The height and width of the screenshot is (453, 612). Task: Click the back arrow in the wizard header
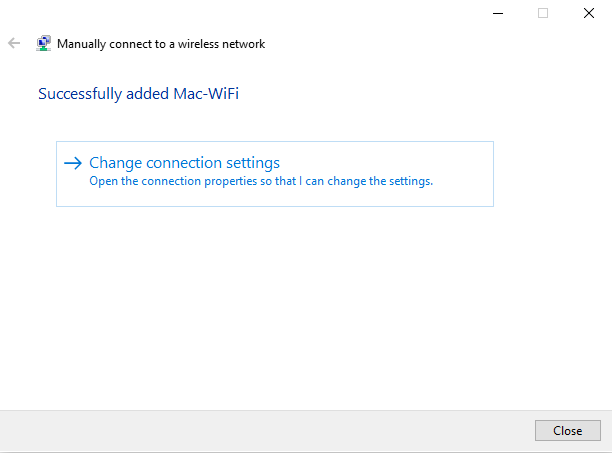[14, 44]
